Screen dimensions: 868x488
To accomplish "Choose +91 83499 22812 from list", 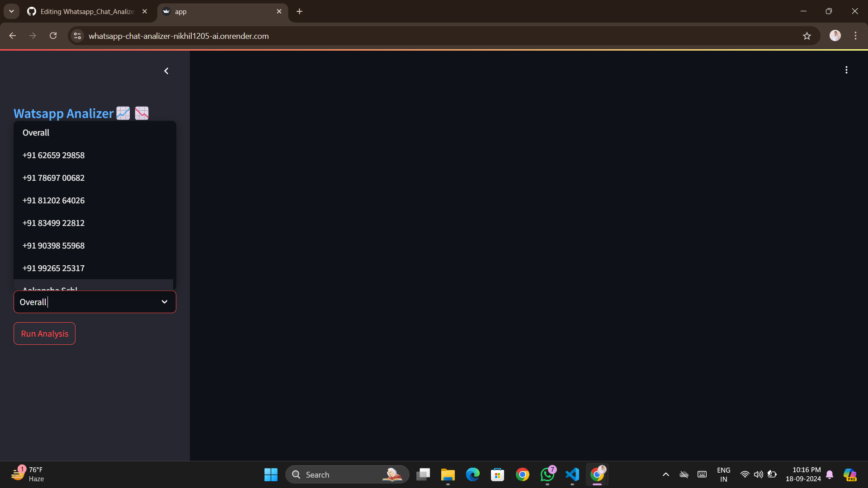I will point(53,223).
